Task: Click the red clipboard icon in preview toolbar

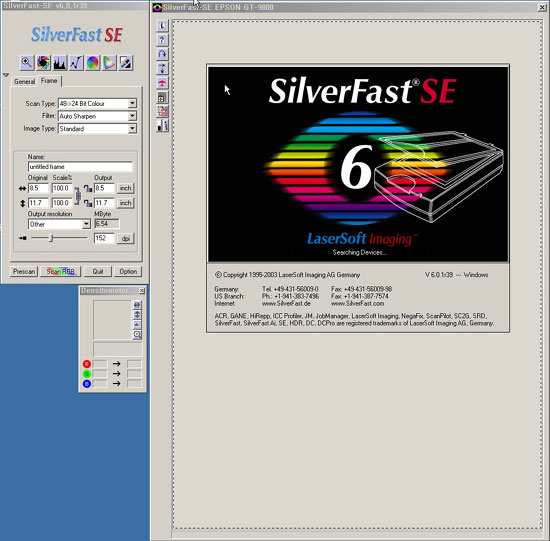Action: [162, 112]
